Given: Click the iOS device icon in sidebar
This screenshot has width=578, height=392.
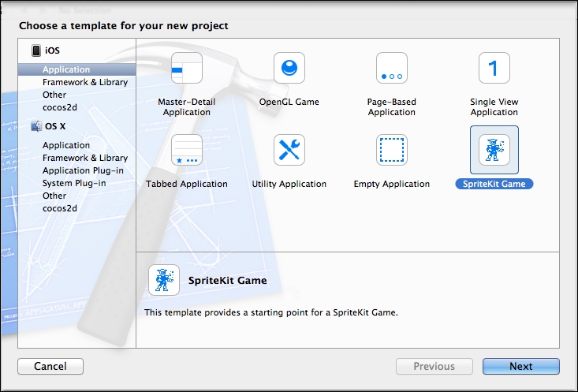Looking at the screenshot, I should click(x=36, y=50).
